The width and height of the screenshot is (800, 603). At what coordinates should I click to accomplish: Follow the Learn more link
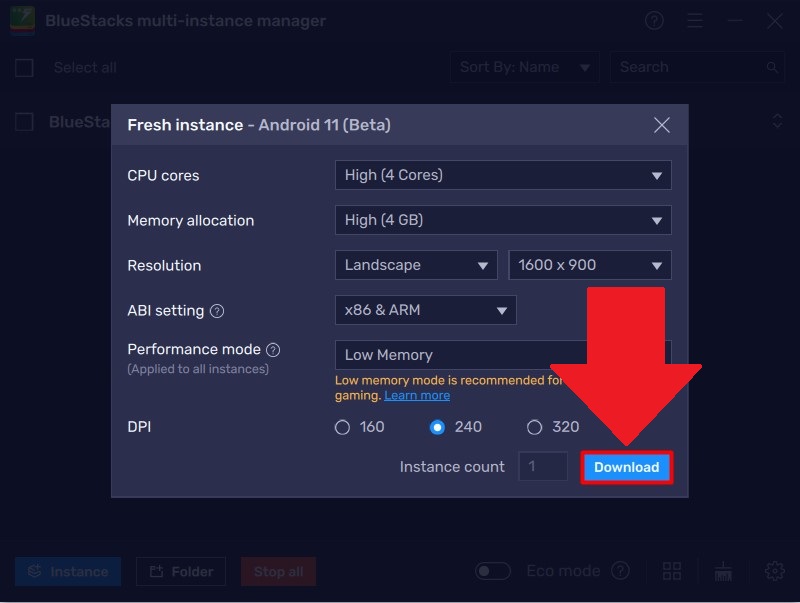(x=417, y=395)
